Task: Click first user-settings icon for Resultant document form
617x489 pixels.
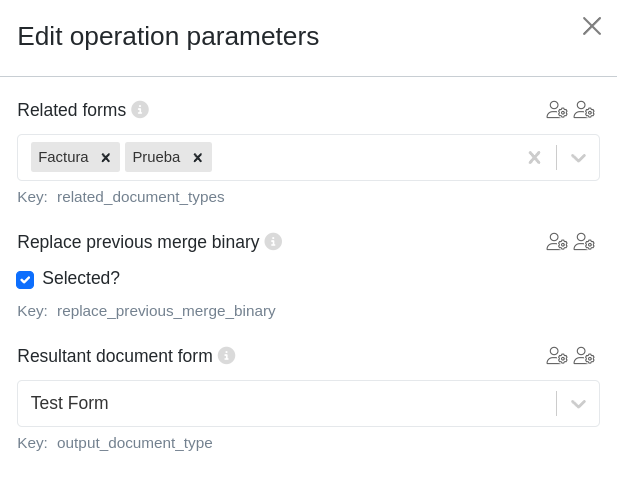Action: click(x=557, y=356)
